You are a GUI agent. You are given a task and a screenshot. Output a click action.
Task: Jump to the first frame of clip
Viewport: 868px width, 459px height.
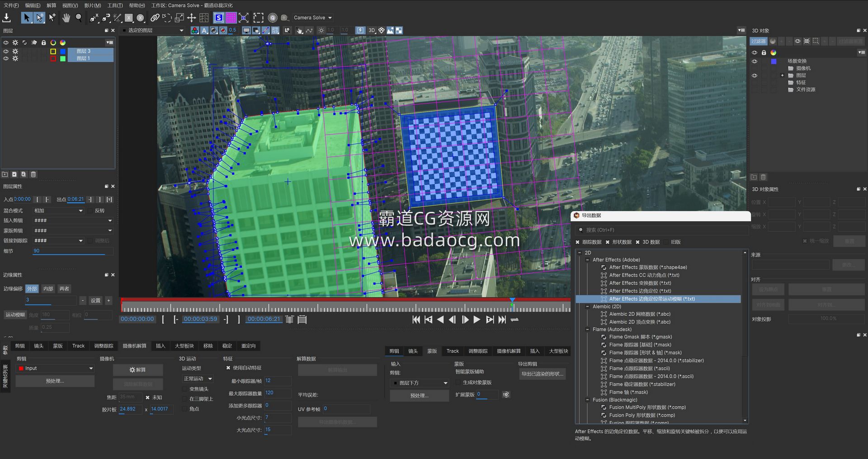(416, 320)
